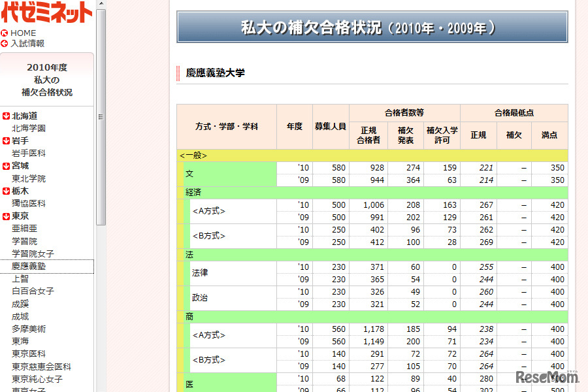This screenshot has width=588, height=392.
Task: Click the red icon beside 入試情報
Action: (x=5, y=44)
